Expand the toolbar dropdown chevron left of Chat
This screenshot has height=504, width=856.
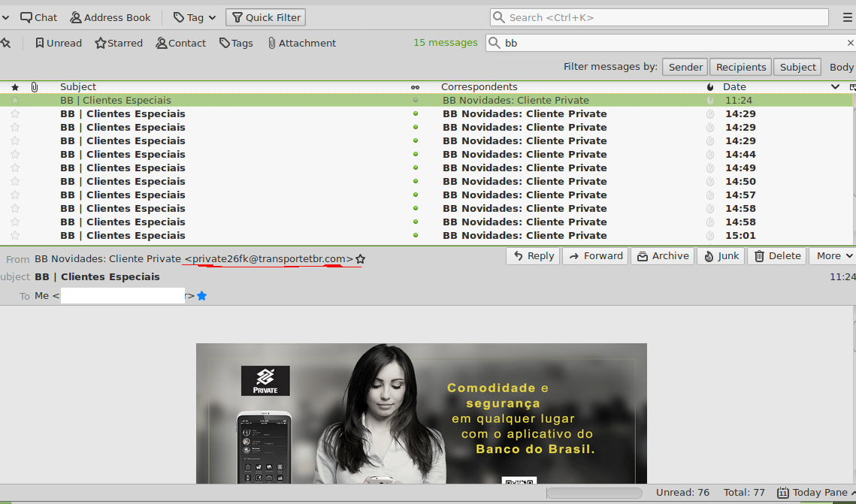[5, 17]
